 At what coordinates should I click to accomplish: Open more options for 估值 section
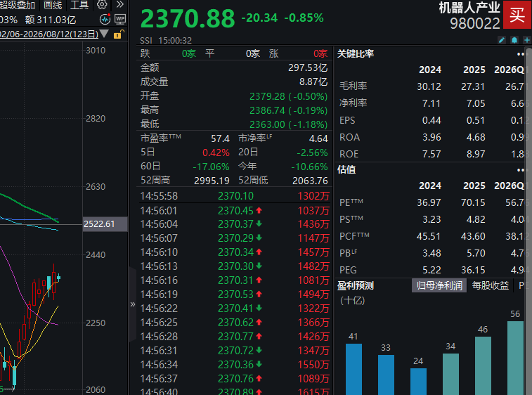pyautogui.click(x=521, y=170)
